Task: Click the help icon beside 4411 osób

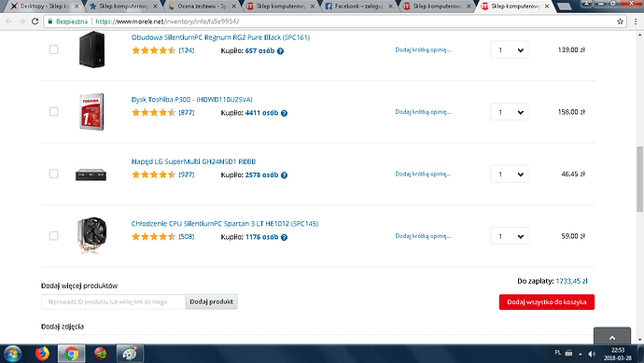Action: (x=284, y=113)
